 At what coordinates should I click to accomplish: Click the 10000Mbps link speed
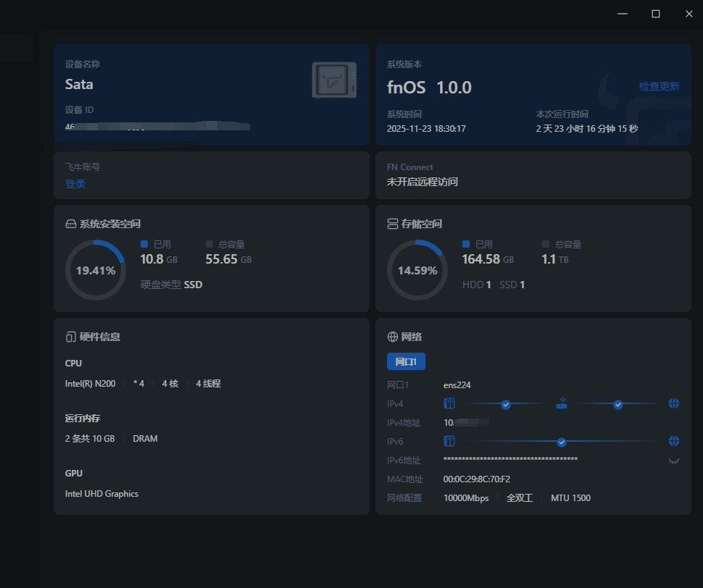466,498
